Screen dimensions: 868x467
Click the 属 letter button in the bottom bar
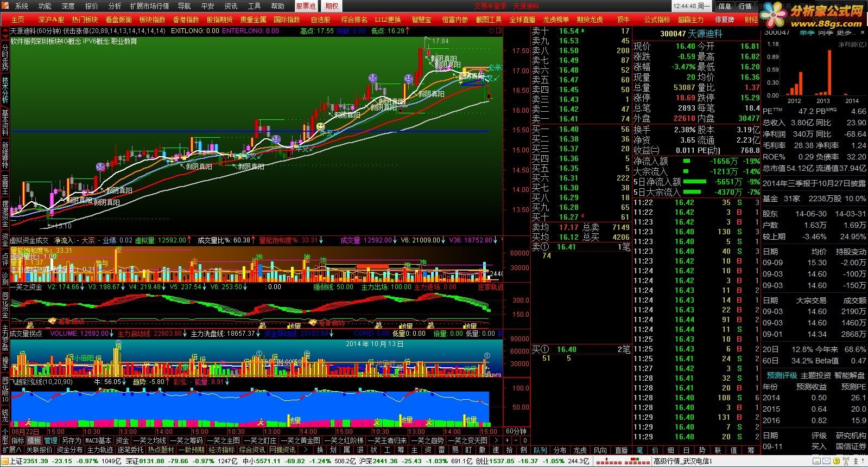point(347,450)
